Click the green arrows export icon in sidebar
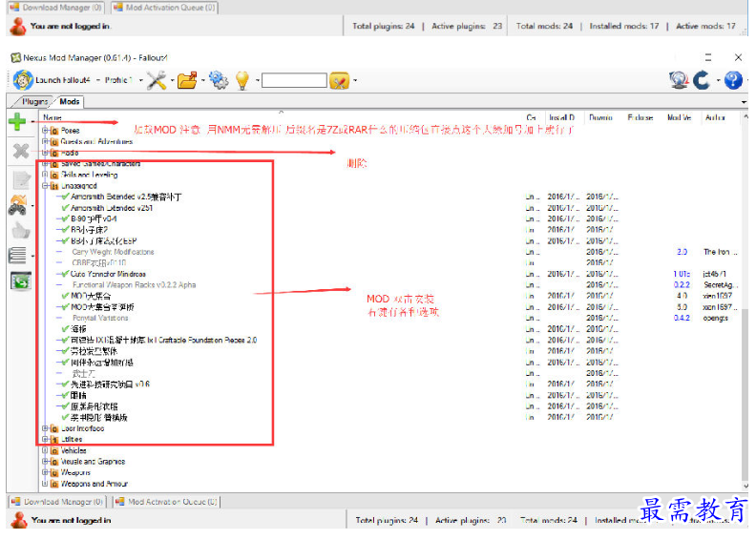This screenshot has height=540, width=756. (x=21, y=280)
